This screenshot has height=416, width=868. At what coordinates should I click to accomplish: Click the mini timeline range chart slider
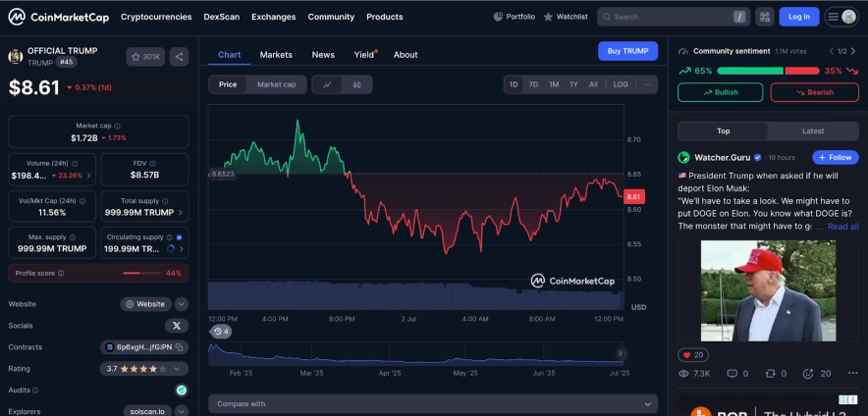[x=417, y=350]
